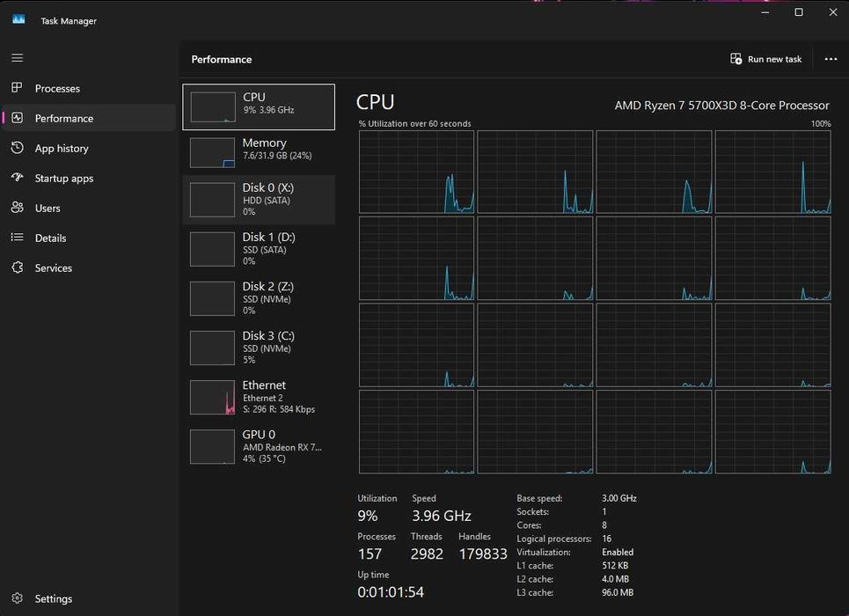Select the Ethernet performance item
The image size is (849, 616).
[259, 397]
